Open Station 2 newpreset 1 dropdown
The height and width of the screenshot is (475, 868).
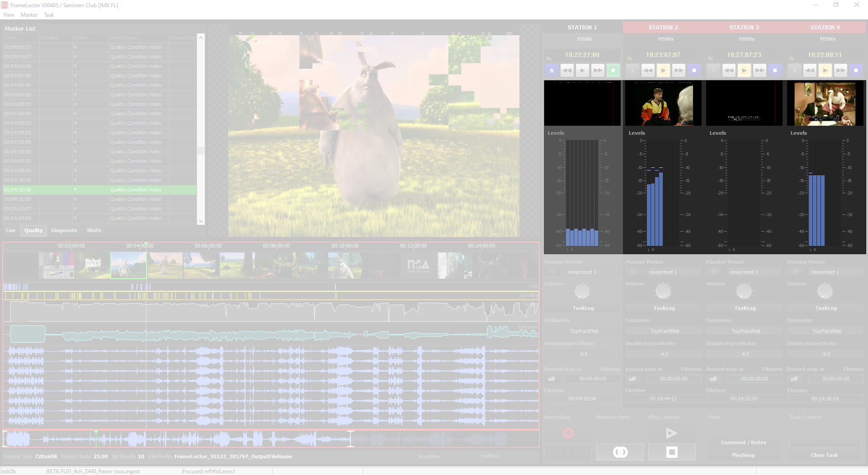673,272
